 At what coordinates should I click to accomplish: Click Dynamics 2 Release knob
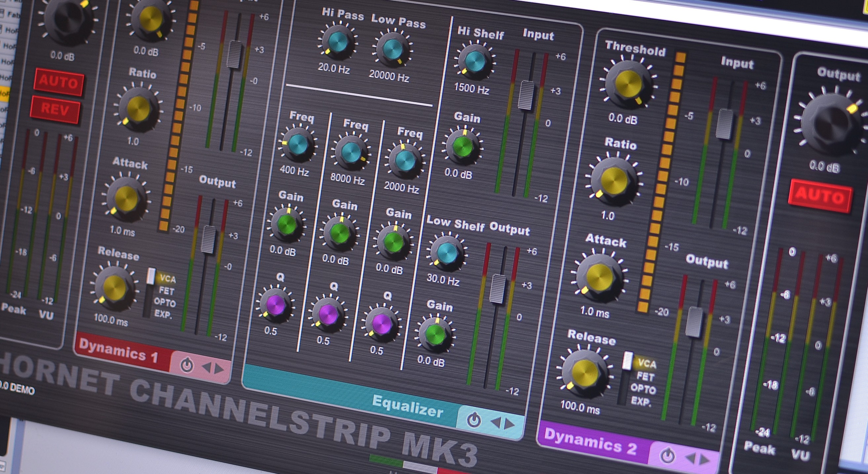586,373
